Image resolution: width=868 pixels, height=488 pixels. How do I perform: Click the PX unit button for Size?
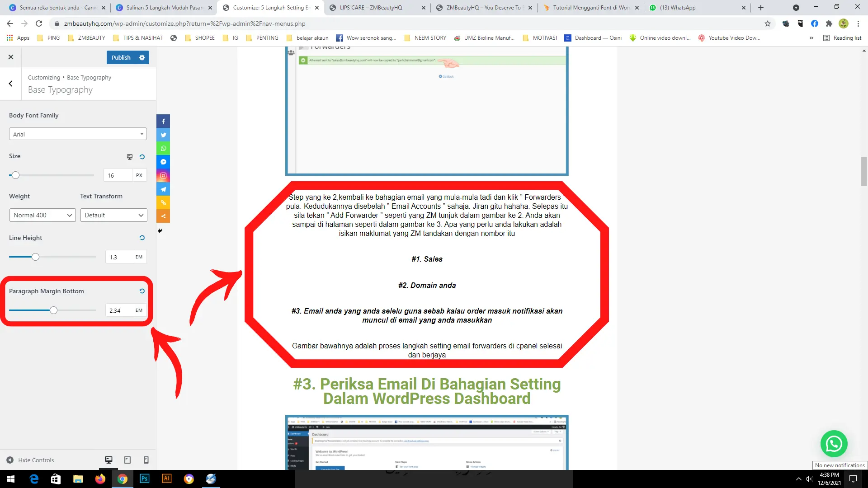coord(139,175)
